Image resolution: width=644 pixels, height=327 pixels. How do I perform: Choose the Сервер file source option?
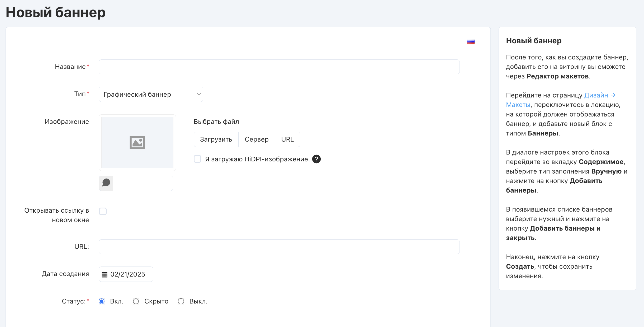257,139
